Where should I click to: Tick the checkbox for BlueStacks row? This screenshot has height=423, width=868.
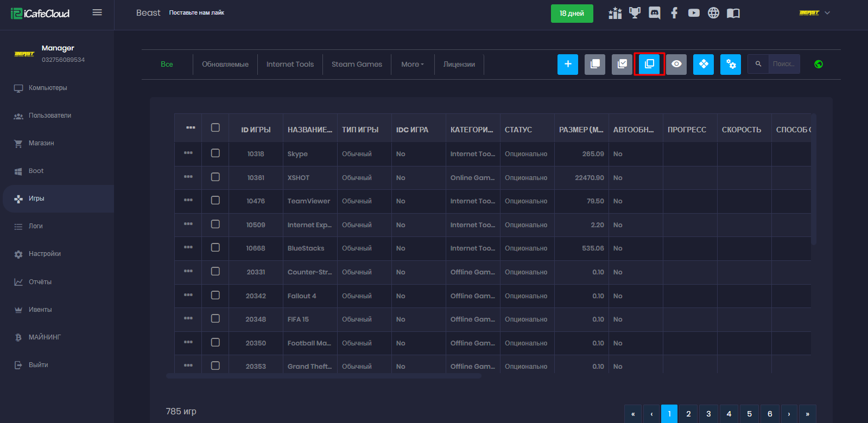click(x=216, y=247)
